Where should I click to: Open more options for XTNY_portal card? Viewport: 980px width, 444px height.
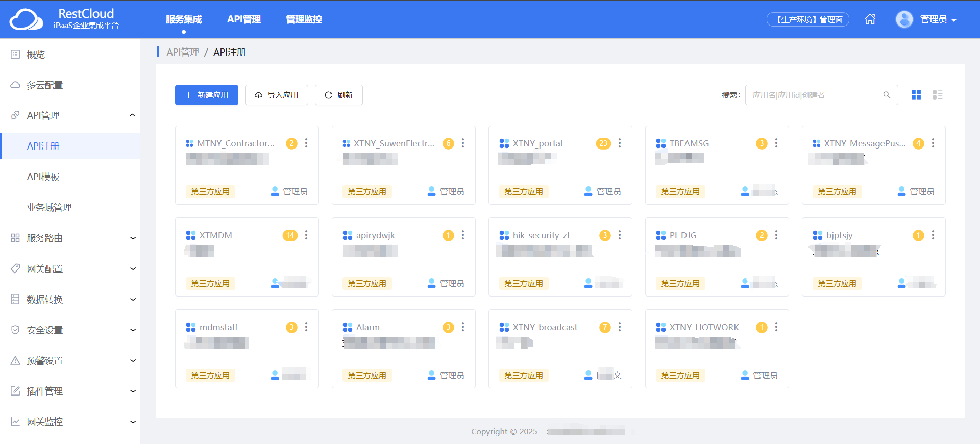click(620, 143)
